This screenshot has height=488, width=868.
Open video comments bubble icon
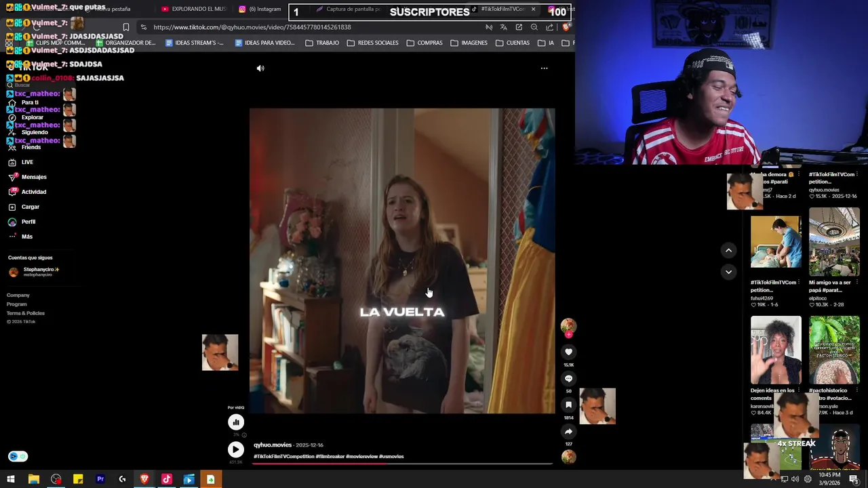568,378
